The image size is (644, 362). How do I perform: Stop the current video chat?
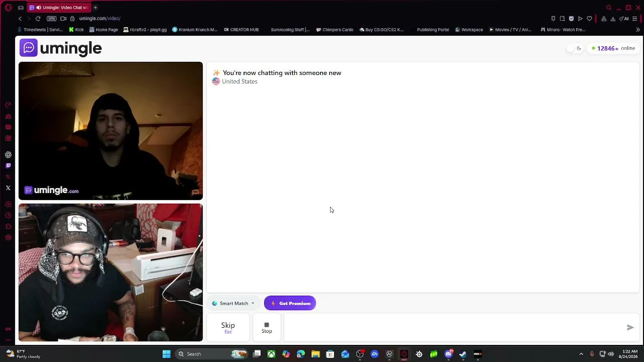pos(267,327)
